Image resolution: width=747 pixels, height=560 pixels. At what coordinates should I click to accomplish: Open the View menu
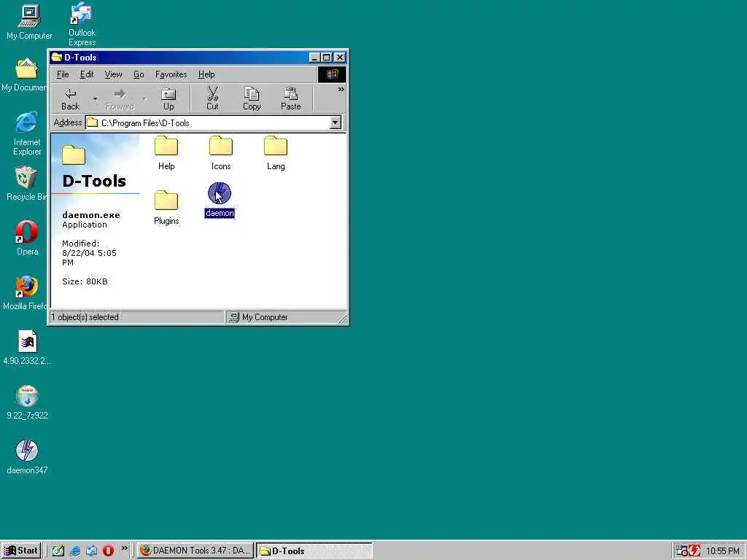click(x=113, y=74)
